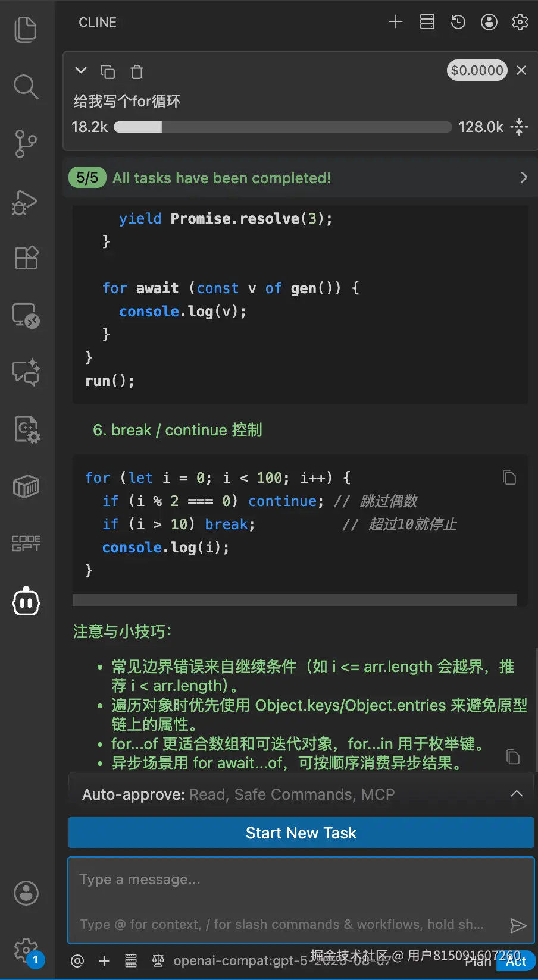Click the 128.0k context limit value

[x=481, y=127]
